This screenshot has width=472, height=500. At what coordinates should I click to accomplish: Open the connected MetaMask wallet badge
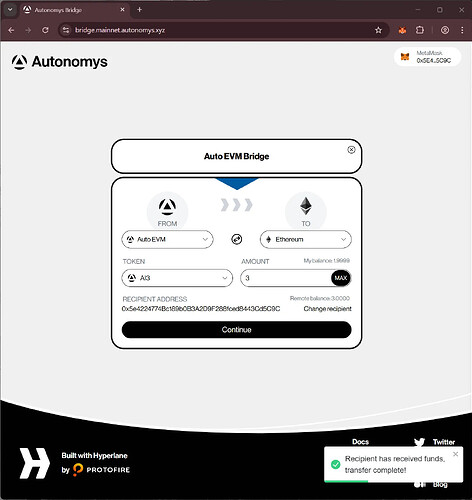pyautogui.click(x=428, y=57)
